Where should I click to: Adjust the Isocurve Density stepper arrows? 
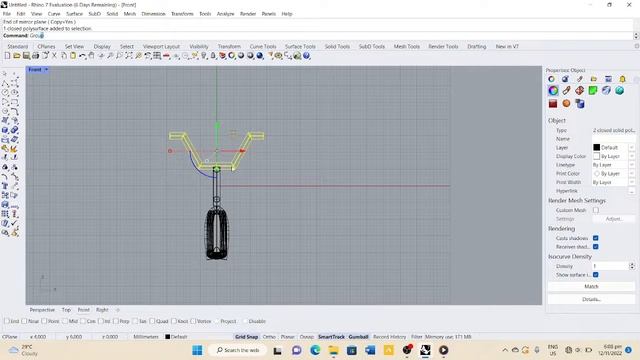(632, 266)
